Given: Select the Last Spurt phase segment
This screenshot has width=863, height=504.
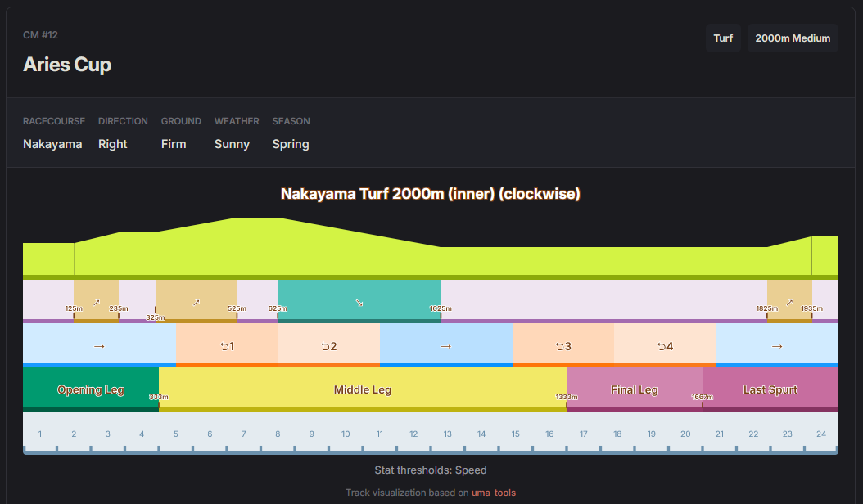Looking at the screenshot, I should 770,389.
